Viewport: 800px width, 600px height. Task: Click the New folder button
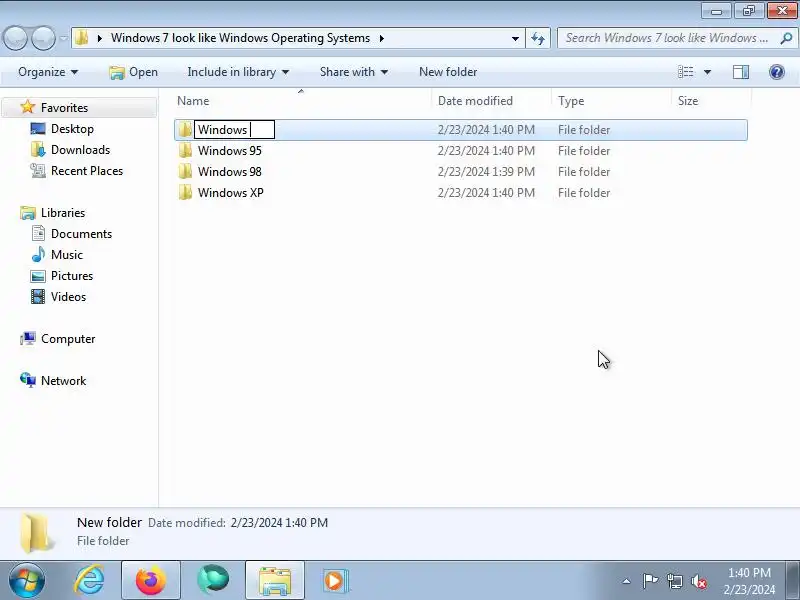[448, 72]
